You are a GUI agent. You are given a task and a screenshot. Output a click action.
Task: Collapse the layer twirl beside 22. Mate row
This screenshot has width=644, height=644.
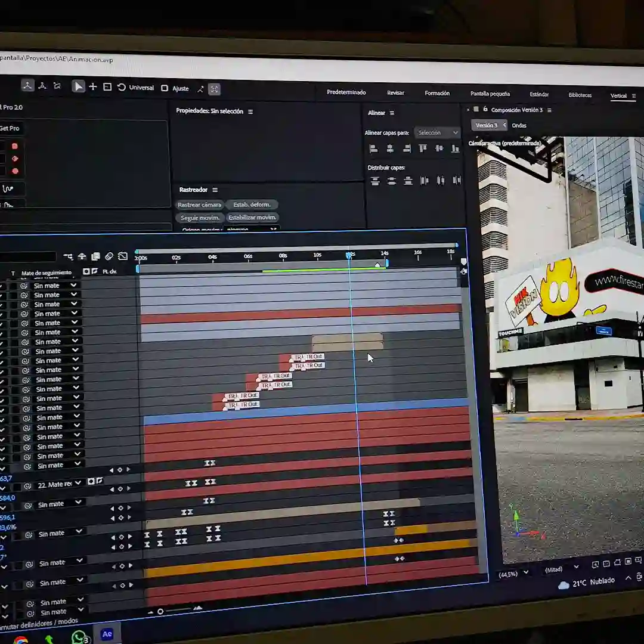[3, 488]
